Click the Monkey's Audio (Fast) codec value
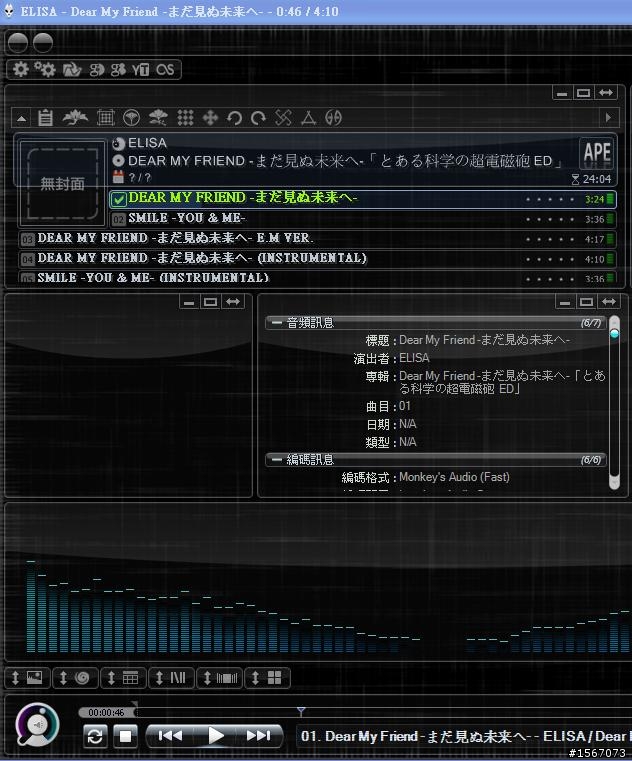The height and width of the screenshot is (761, 632). pos(454,477)
